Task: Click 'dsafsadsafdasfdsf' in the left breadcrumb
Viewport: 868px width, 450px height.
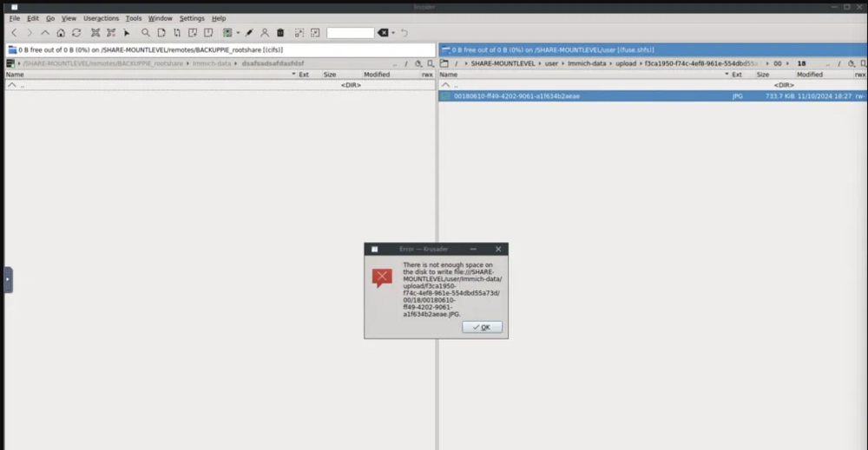Action: coord(273,63)
